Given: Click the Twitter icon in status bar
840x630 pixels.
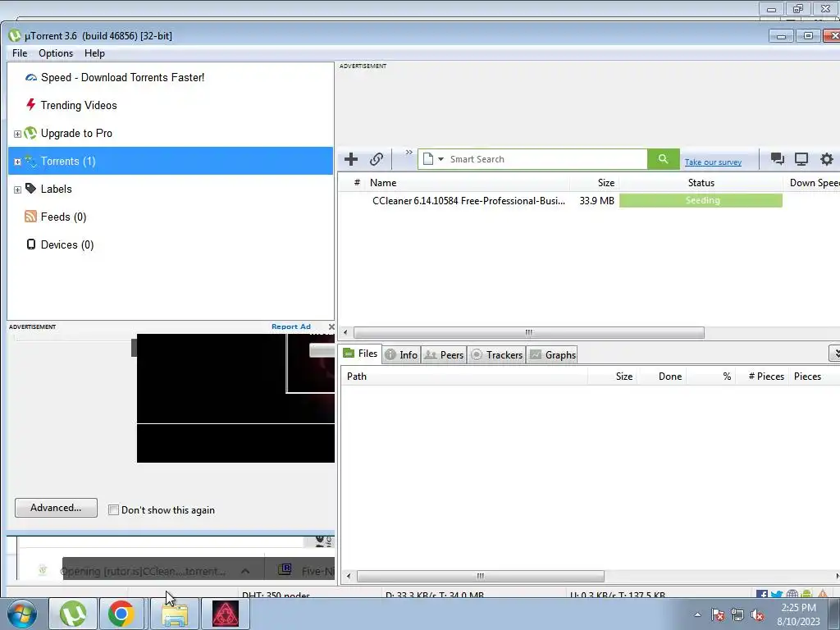Looking at the screenshot, I should (x=777, y=595).
